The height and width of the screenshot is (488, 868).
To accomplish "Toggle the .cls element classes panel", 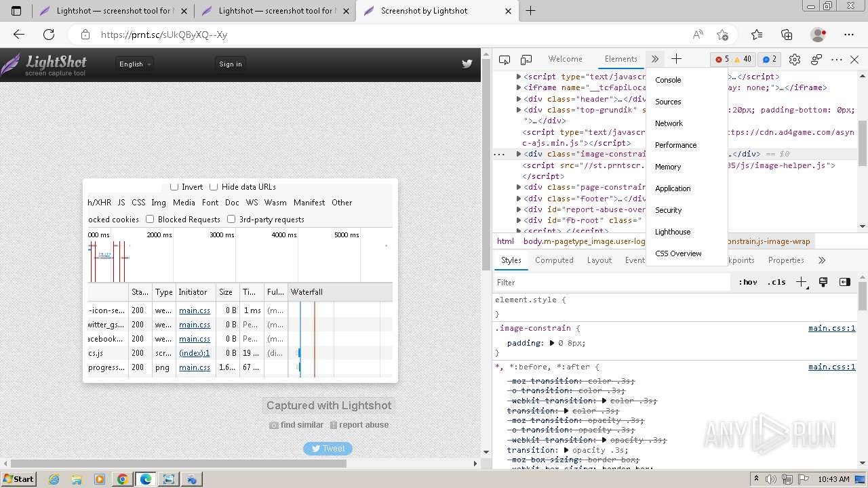I will click(777, 282).
